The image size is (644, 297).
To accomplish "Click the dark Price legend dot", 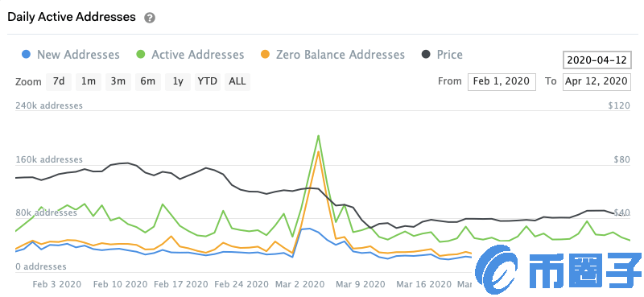I will [x=427, y=55].
